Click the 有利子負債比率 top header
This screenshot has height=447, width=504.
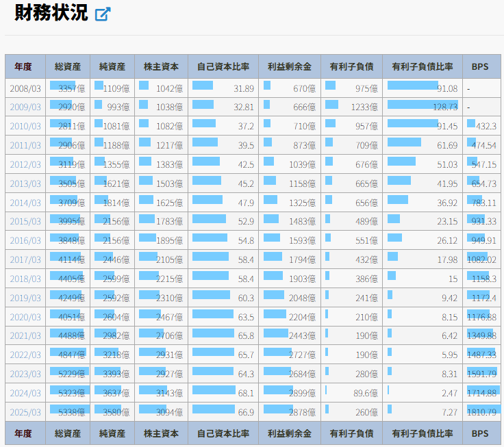[422, 67]
